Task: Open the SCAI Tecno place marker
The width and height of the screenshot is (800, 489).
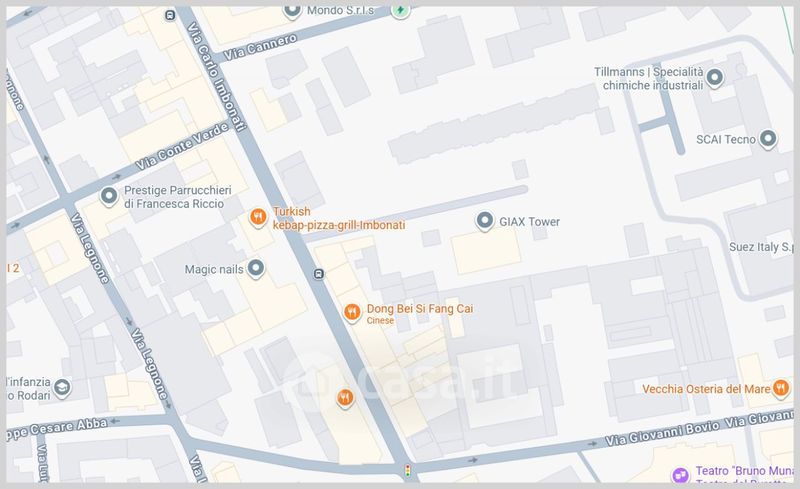Action: pos(768,139)
